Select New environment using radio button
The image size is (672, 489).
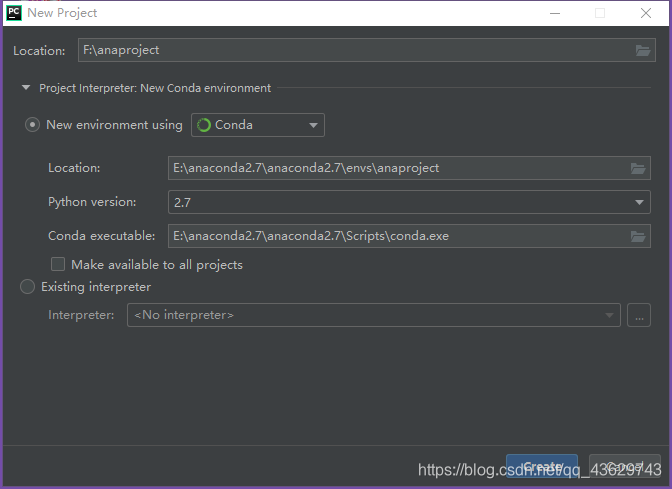click(32, 125)
